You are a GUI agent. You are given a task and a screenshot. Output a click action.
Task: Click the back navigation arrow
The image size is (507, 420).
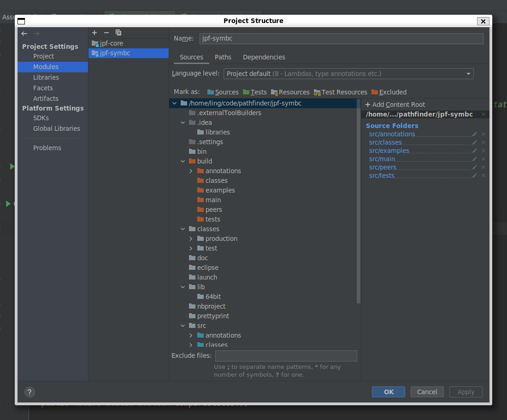pos(24,34)
